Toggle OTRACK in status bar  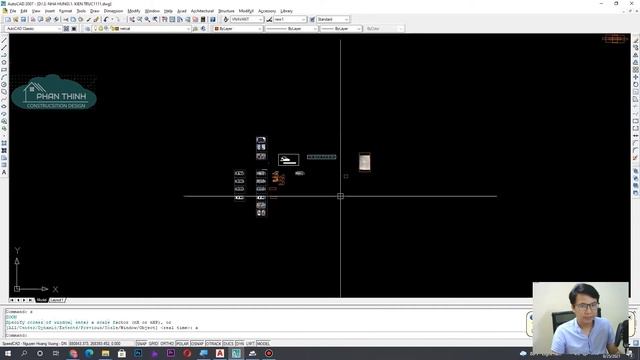click(x=213, y=344)
